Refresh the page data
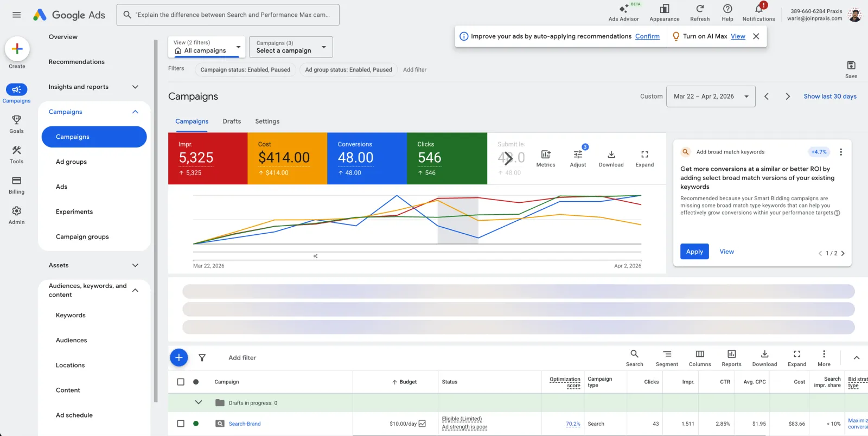Viewport: 868px width, 436px height. [700, 12]
